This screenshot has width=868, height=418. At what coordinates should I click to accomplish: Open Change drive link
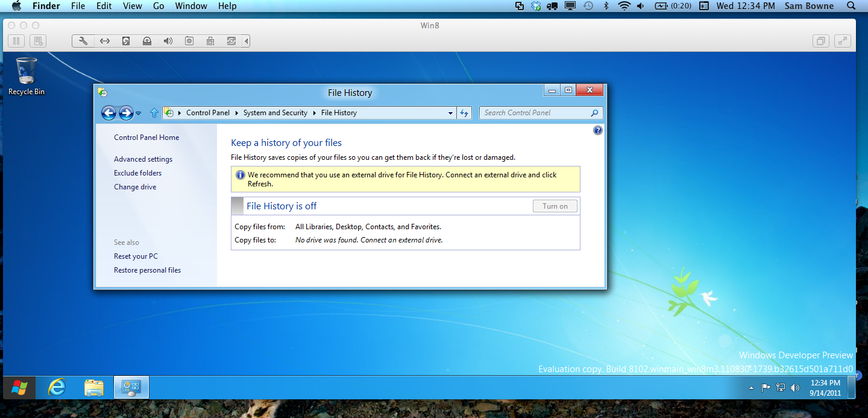tap(135, 187)
